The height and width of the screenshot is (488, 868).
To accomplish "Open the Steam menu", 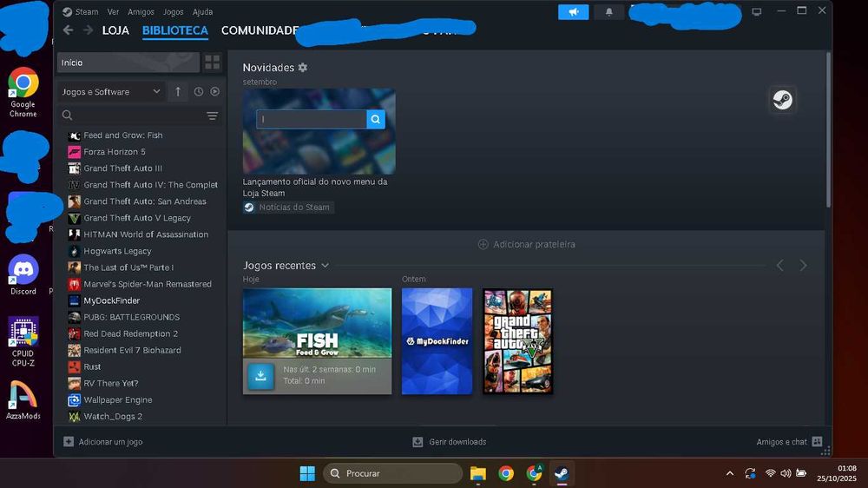I will click(80, 11).
